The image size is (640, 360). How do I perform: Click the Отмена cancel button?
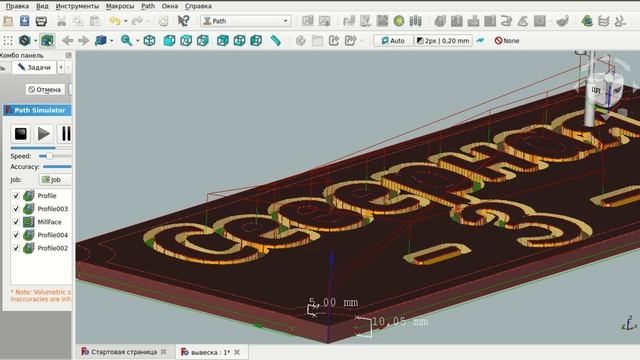(45, 89)
